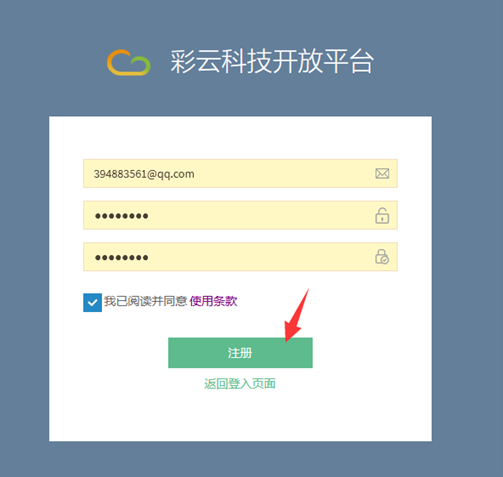Screen dimensions: 503x477
Task: Go back via 返回登入页面 link
Action: [x=240, y=384]
